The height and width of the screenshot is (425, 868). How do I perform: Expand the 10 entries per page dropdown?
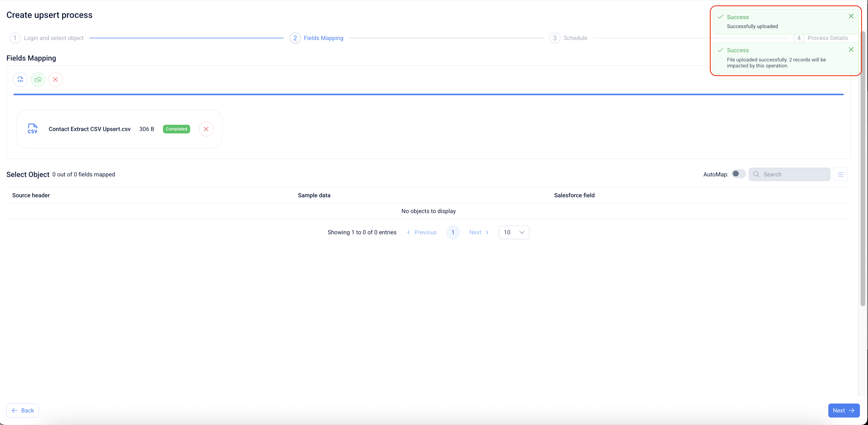coord(514,232)
